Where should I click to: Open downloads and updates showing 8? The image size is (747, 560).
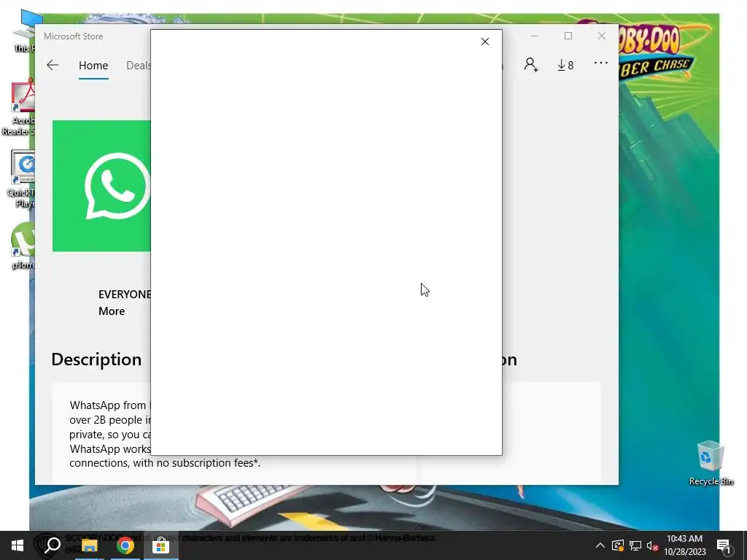click(565, 65)
